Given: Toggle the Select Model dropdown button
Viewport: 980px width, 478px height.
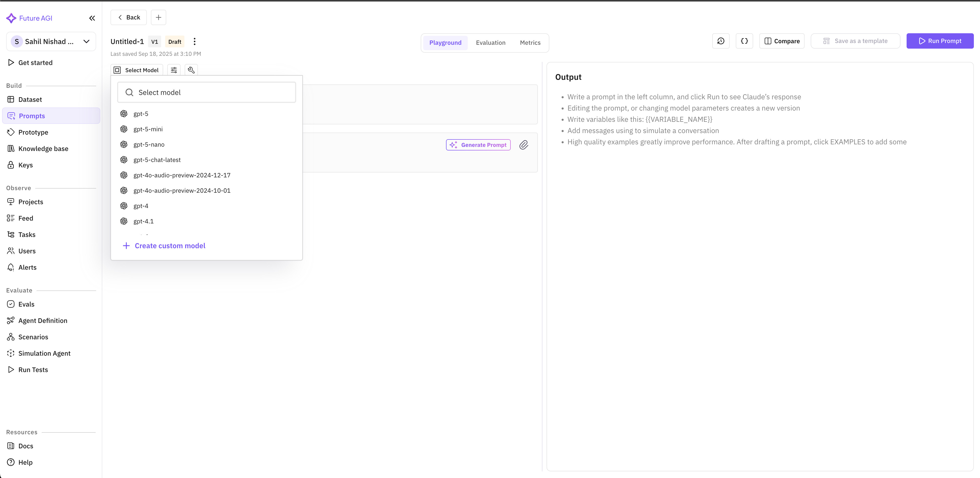Looking at the screenshot, I should click(137, 70).
